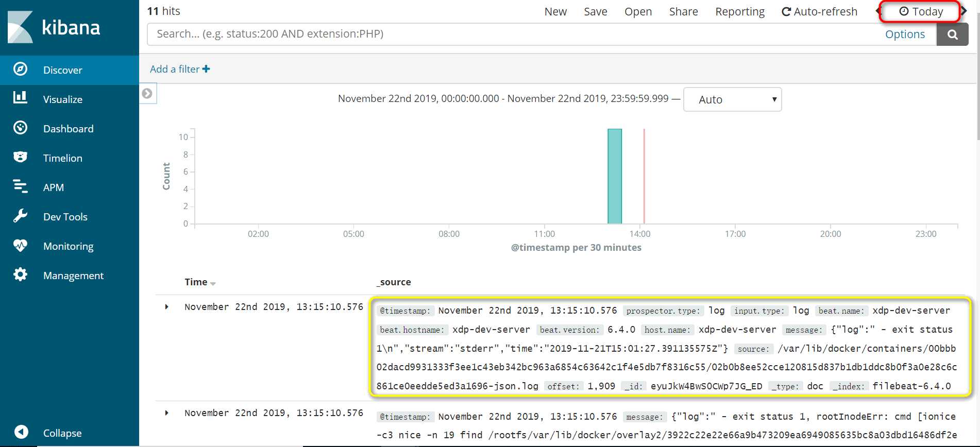This screenshot has width=980, height=447.
Task: Expand the second log entry row
Action: [166, 413]
